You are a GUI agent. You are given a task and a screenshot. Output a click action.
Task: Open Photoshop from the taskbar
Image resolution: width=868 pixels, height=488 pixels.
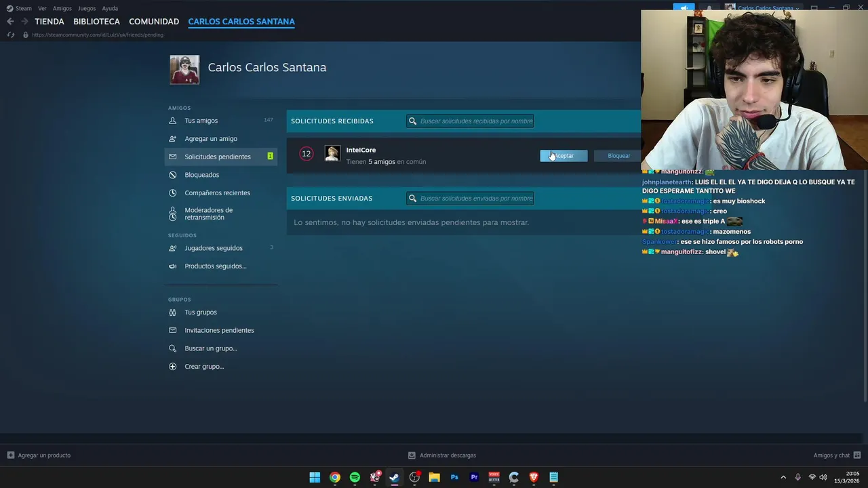coord(454,477)
